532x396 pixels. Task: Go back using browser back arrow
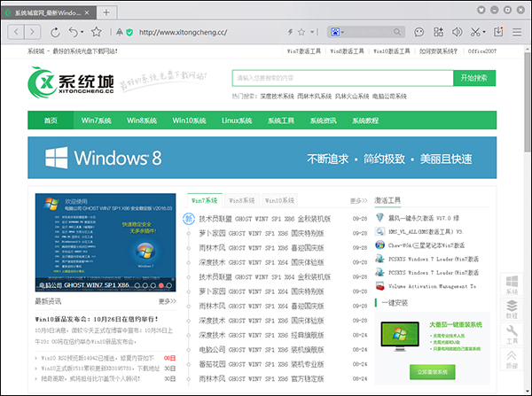click(x=16, y=32)
